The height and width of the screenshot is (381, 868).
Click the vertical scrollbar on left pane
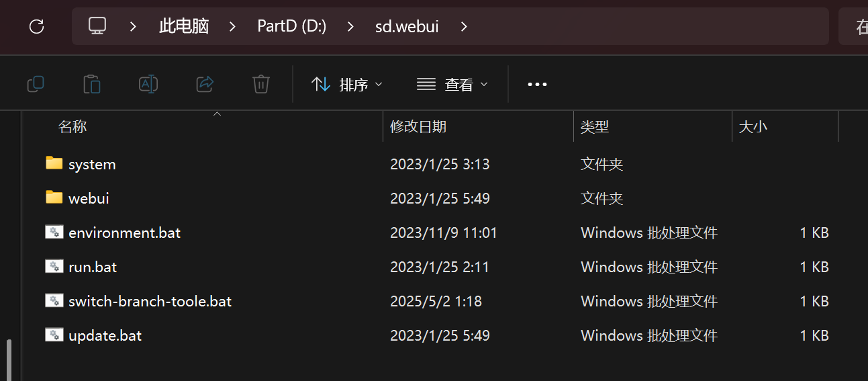click(9, 359)
